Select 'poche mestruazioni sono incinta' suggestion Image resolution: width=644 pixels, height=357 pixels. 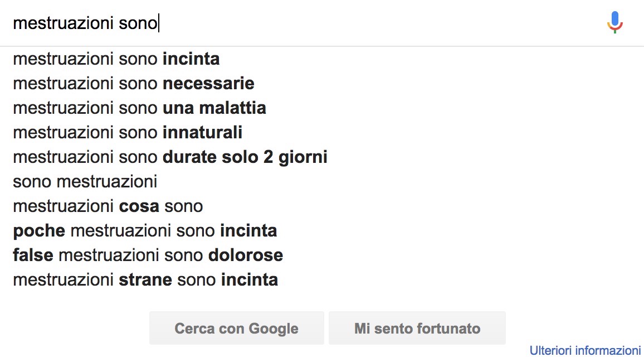pos(145,230)
